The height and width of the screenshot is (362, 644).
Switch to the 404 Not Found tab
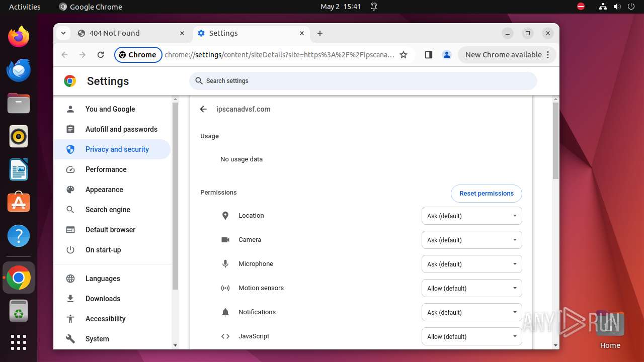click(x=132, y=33)
